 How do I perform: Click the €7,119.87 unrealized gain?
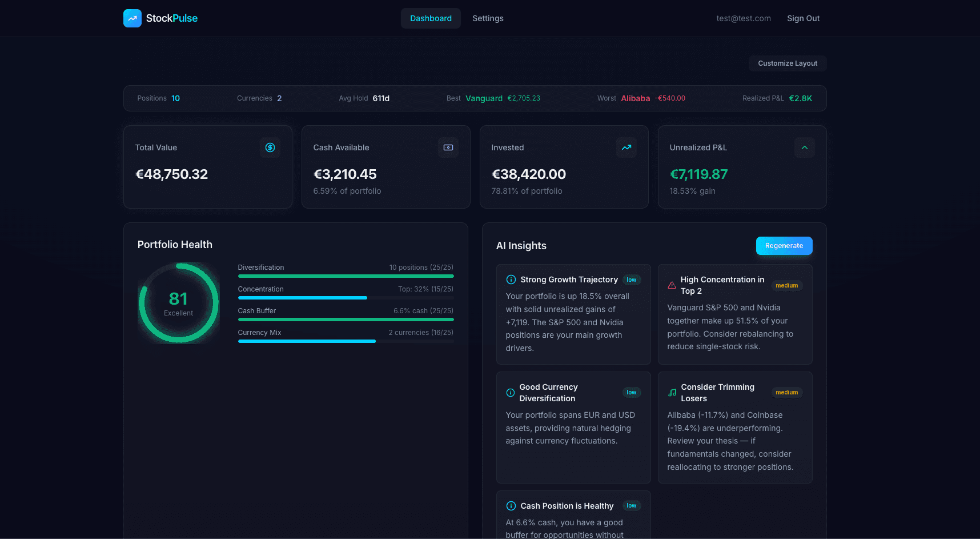pos(698,174)
